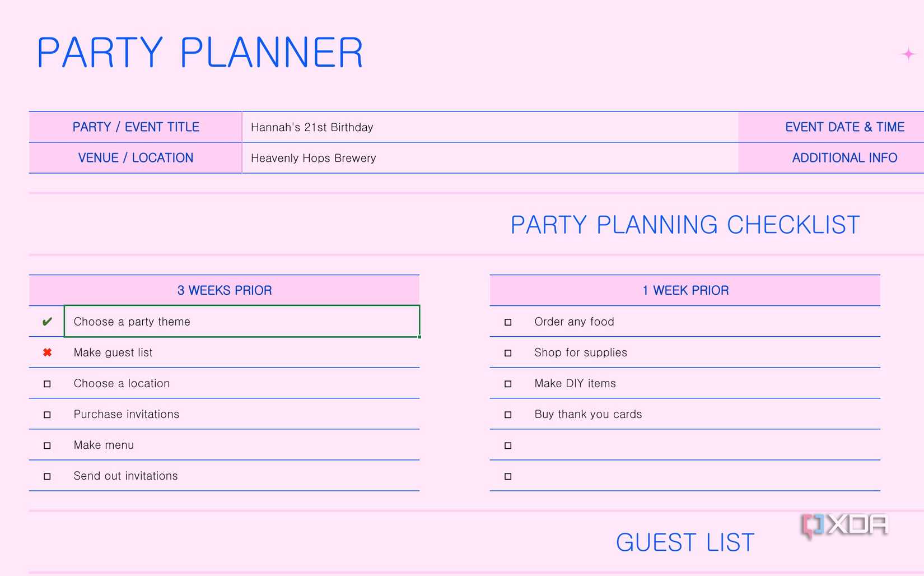
Task: Check the Shop for supplies box
Action: (508, 353)
